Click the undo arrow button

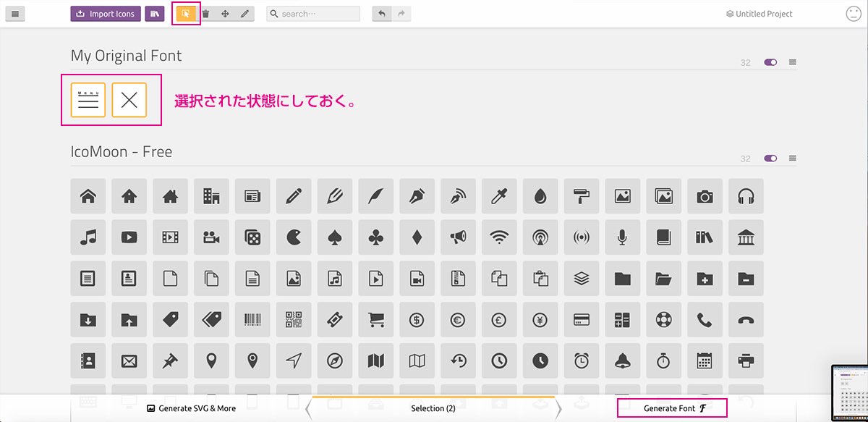click(x=382, y=14)
